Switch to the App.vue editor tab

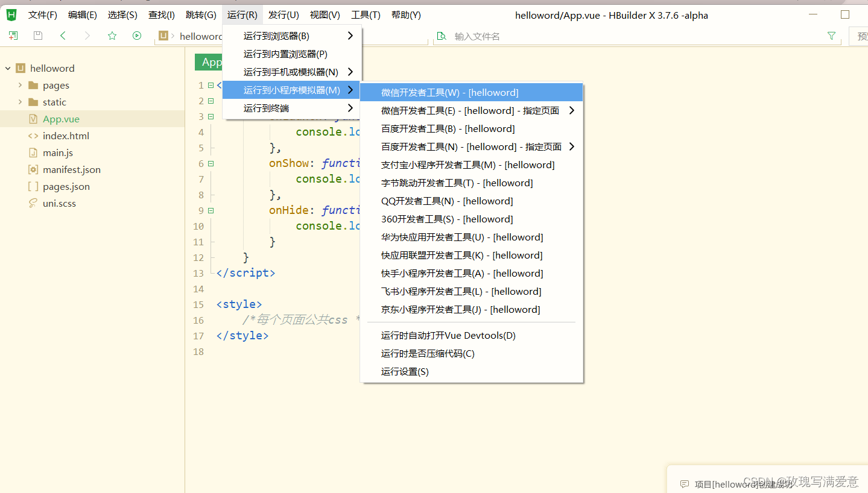(x=209, y=62)
